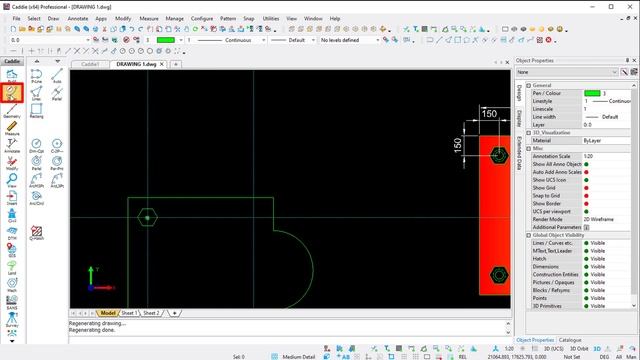
Task: Open the Display side tab
Action: coord(519,118)
